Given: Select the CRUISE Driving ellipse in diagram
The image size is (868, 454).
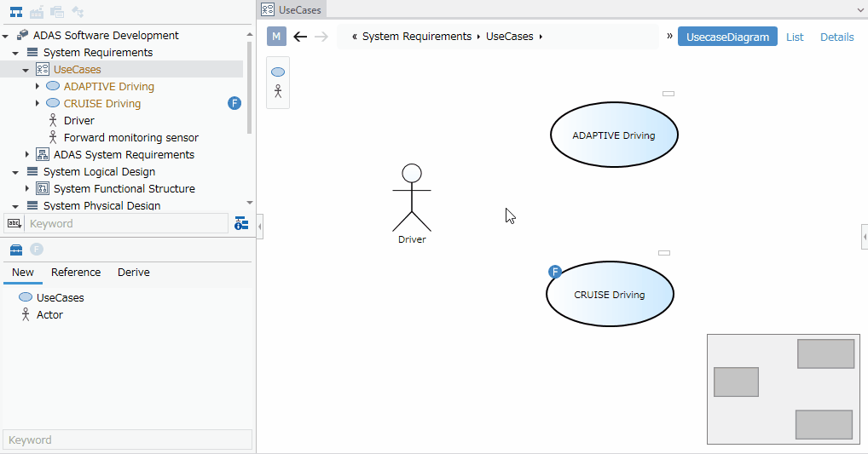Looking at the screenshot, I should tap(610, 294).
